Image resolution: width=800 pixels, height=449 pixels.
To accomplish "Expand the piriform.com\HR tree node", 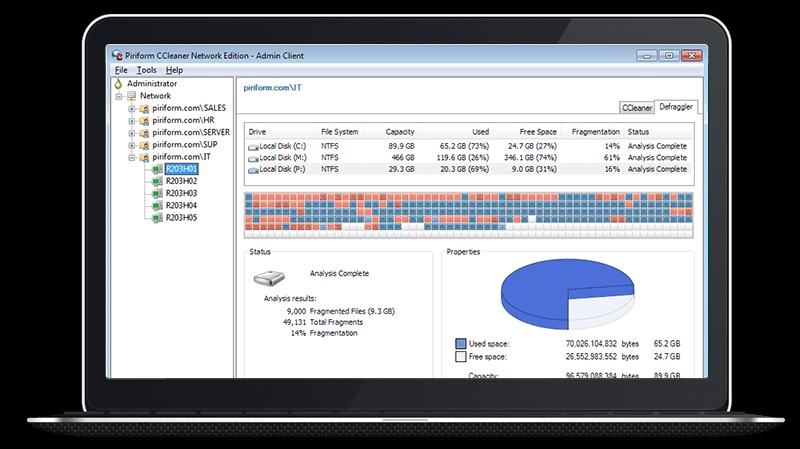I will click(x=132, y=120).
